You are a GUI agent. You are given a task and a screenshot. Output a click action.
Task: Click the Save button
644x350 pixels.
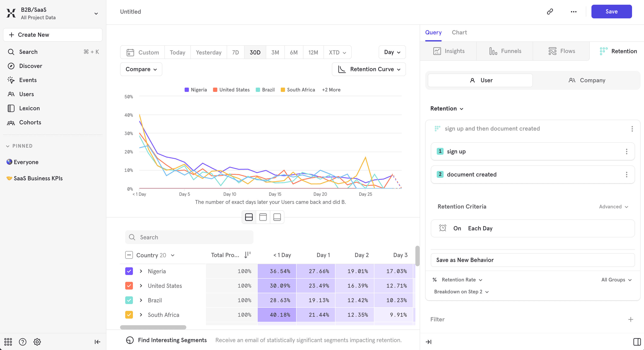pyautogui.click(x=611, y=12)
